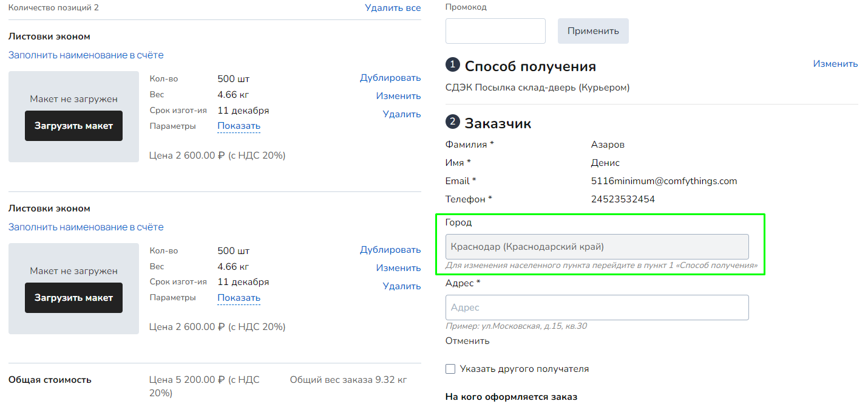This screenshot has height=409, width=868.
Task: Expand Показать parameters for the second product
Action: point(239,297)
